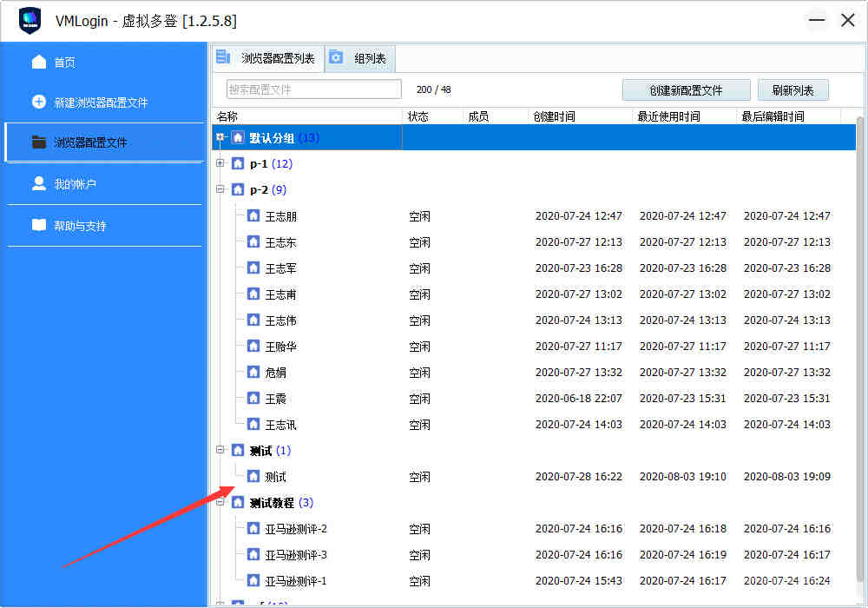Click the profile icon next to 王志讯

253,424
